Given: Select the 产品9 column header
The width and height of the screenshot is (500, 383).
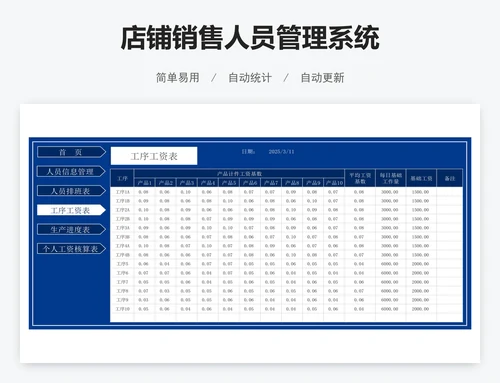Looking at the screenshot, I should tap(313, 183).
